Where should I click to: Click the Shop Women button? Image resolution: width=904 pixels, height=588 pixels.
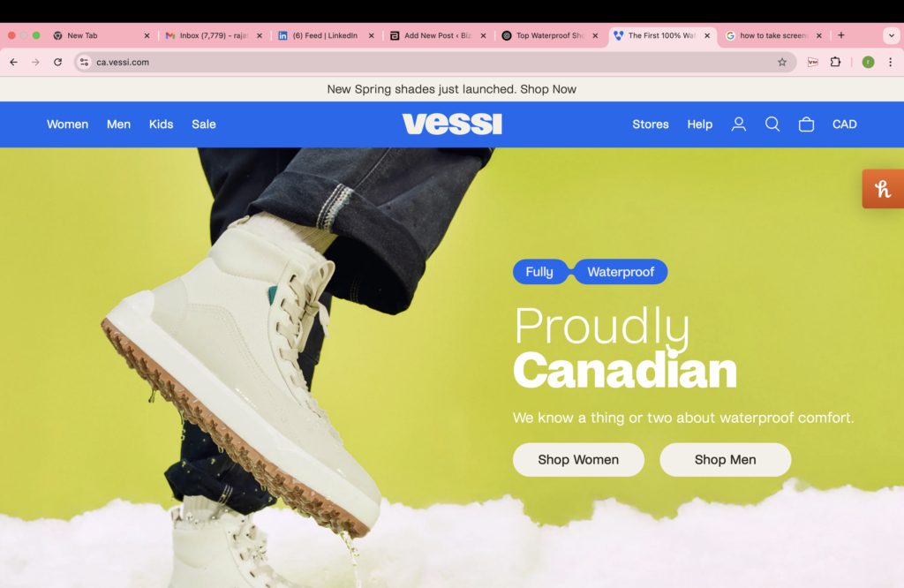pyautogui.click(x=578, y=459)
